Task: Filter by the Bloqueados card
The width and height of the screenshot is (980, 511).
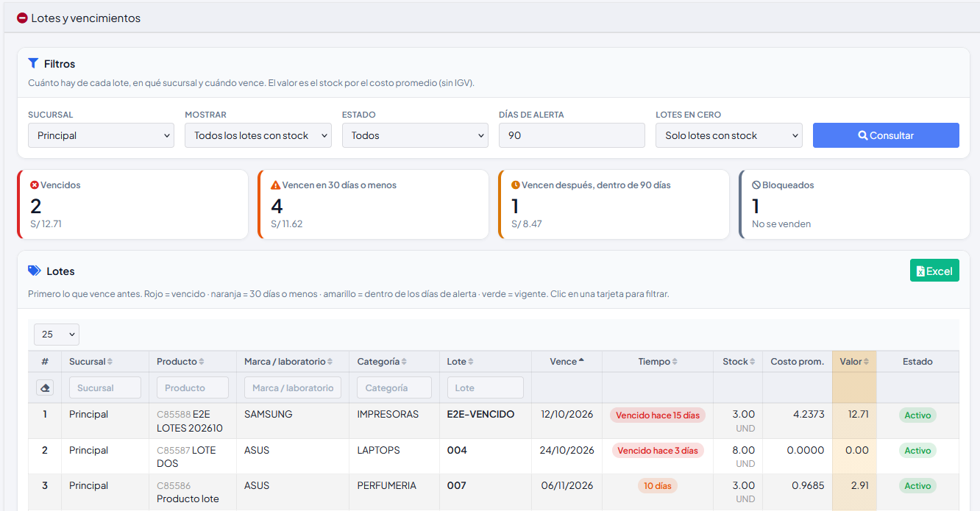Action: [854, 204]
